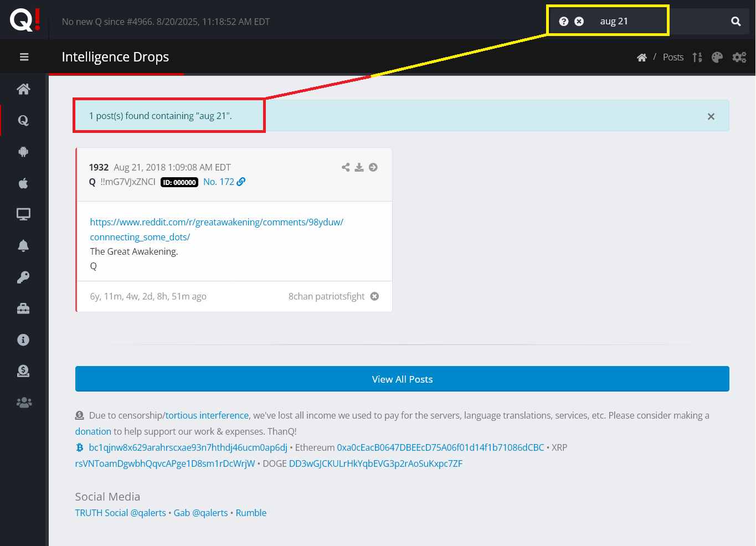Open the settings gears icon
Screen dimensions: 756x546
(739, 57)
